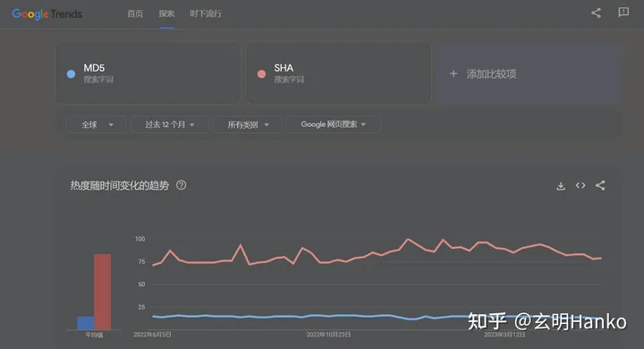Click the 热度随时间变化的趋势 heading
This screenshot has height=349, width=644.
(120, 186)
